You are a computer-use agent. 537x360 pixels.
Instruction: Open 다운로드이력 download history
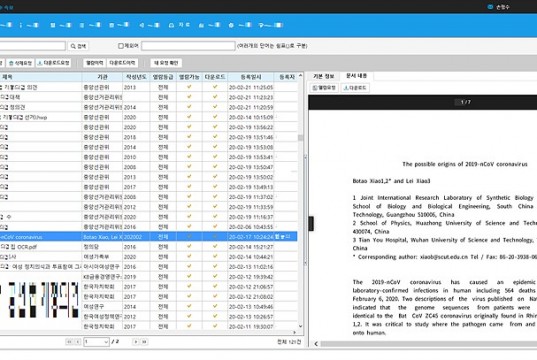[x=122, y=63]
